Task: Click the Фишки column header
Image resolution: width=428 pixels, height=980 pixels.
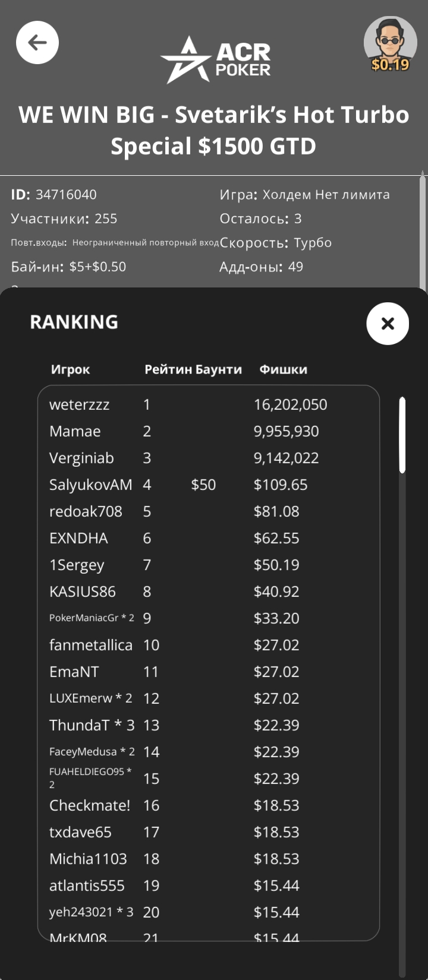Action: click(283, 369)
